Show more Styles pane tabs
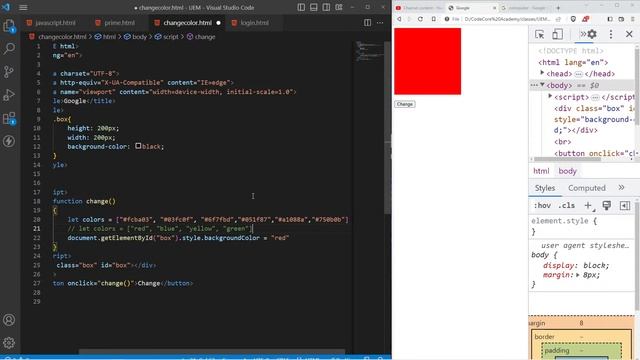 (x=621, y=188)
